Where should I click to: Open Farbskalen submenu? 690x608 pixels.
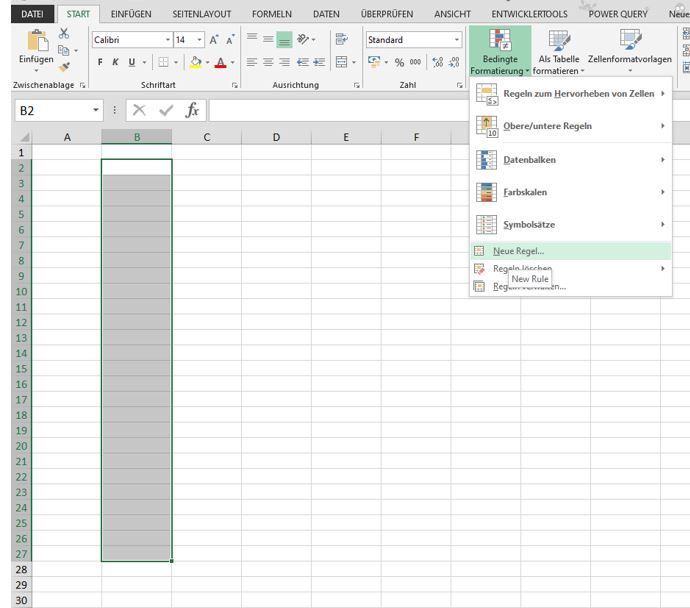(x=571, y=192)
